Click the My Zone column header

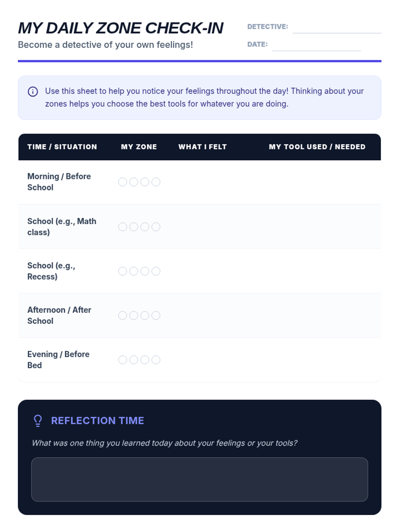pyautogui.click(x=139, y=147)
